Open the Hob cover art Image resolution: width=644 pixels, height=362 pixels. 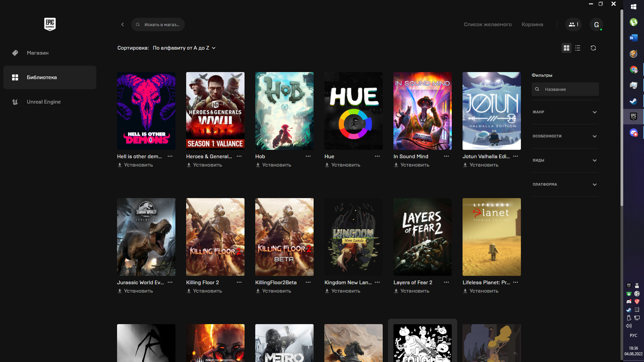(284, 111)
